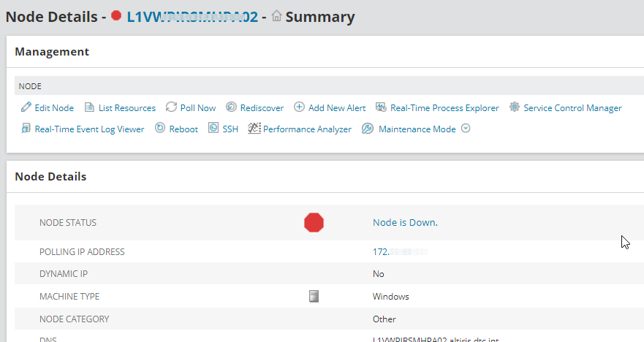The image size is (644, 342).
Task: Select the MACHINE TYPE label
Action: point(69,297)
